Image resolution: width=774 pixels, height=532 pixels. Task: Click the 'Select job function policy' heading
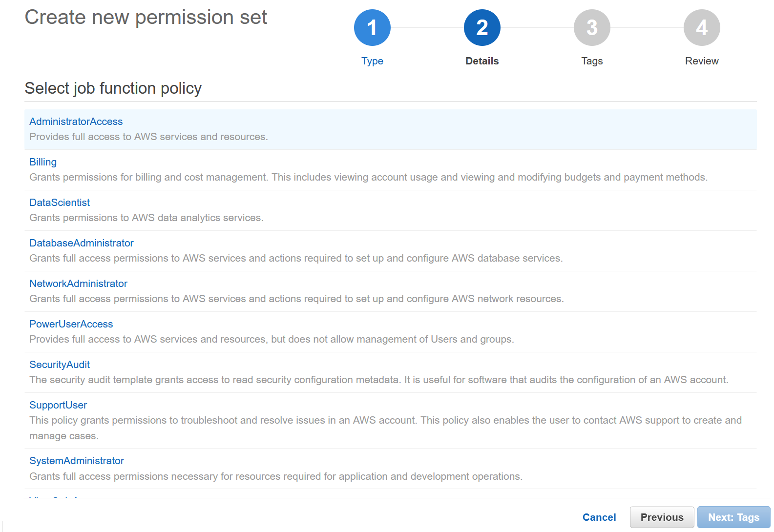click(113, 88)
